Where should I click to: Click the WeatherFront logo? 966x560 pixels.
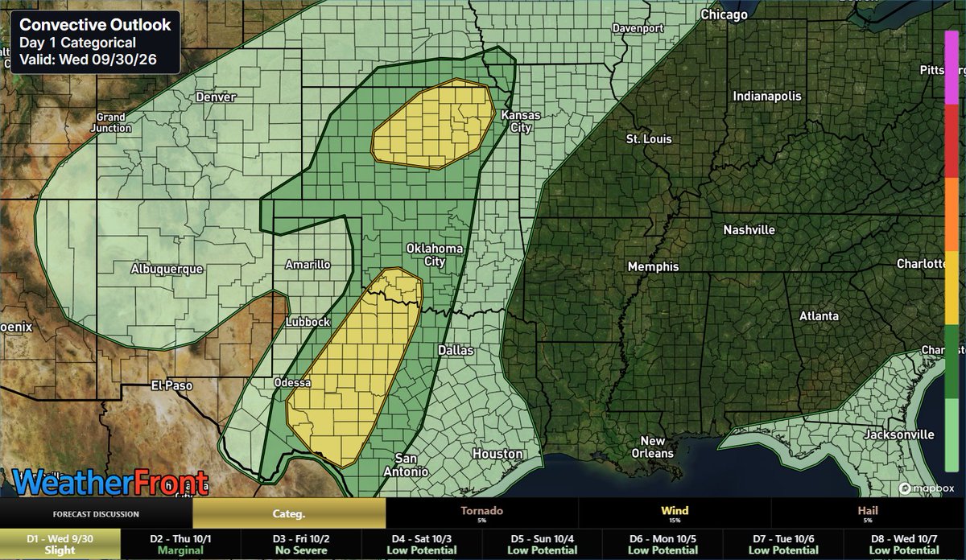111,481
